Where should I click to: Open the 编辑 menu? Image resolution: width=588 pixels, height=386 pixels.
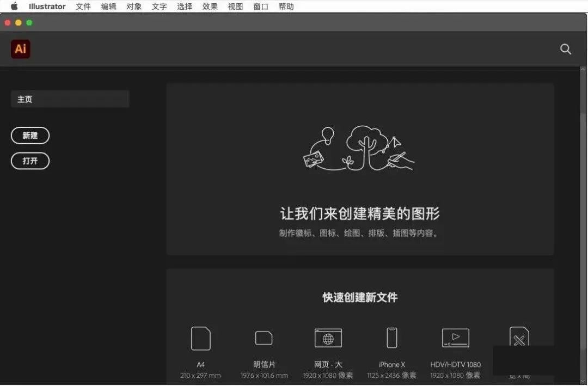click(x=109, y=7)
